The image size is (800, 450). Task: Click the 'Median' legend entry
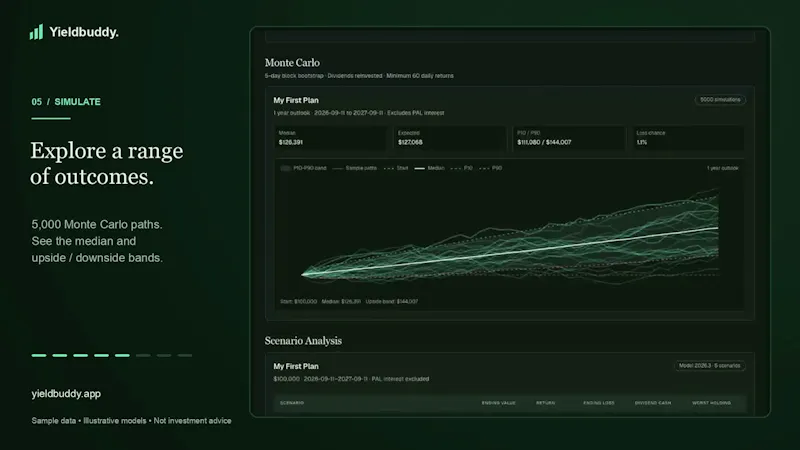click(430, 168)
